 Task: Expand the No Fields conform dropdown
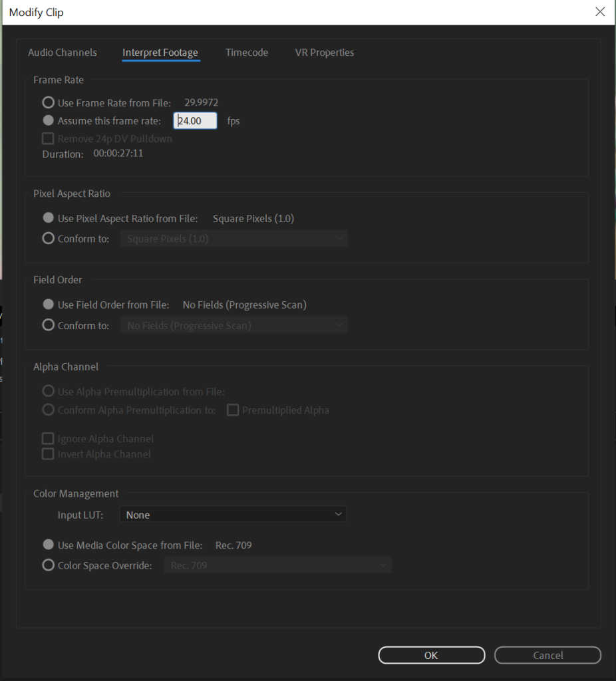tap(233, 325)
